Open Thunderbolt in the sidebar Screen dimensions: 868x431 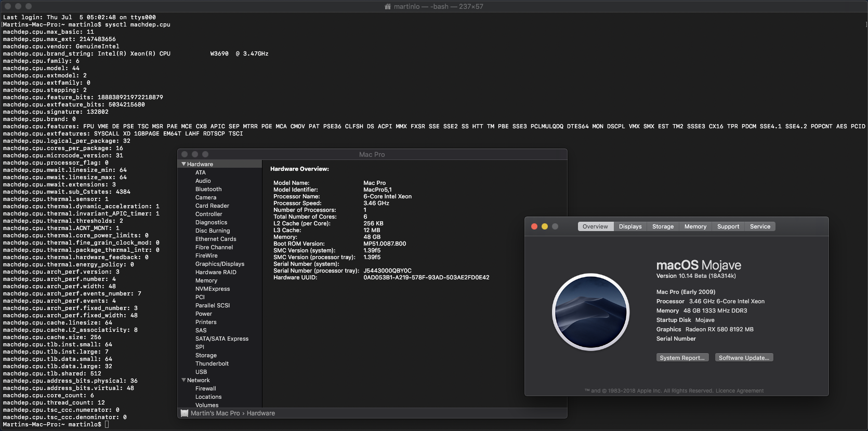[x=212, y=363]
